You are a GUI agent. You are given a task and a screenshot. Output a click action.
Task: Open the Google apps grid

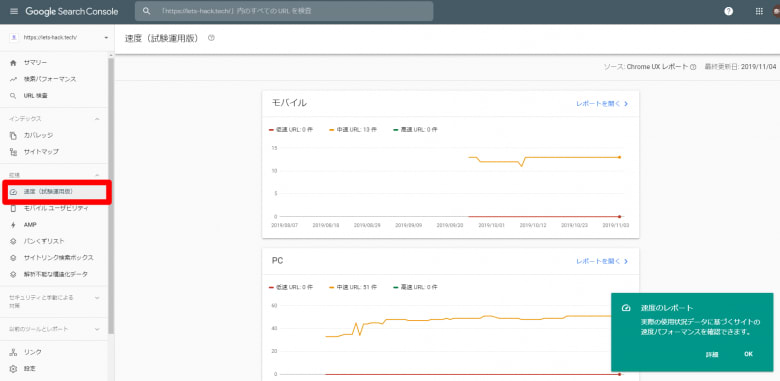pyautogui.click(x=759, y=11)
